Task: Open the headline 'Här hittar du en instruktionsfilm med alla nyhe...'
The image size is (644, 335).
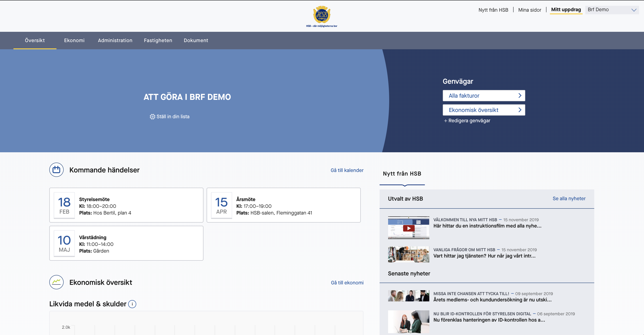Action: [x=487, y=226]
